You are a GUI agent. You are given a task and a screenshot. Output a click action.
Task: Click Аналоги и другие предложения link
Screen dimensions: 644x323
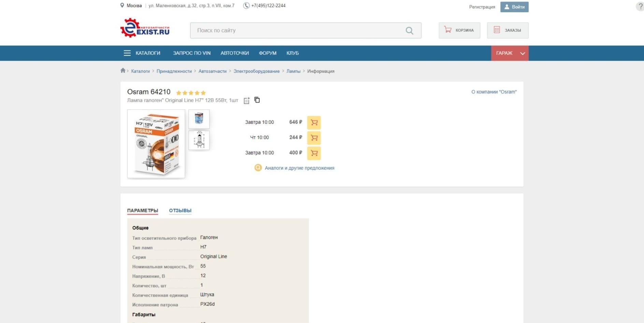pyautogui.click(x=300, y=168)
